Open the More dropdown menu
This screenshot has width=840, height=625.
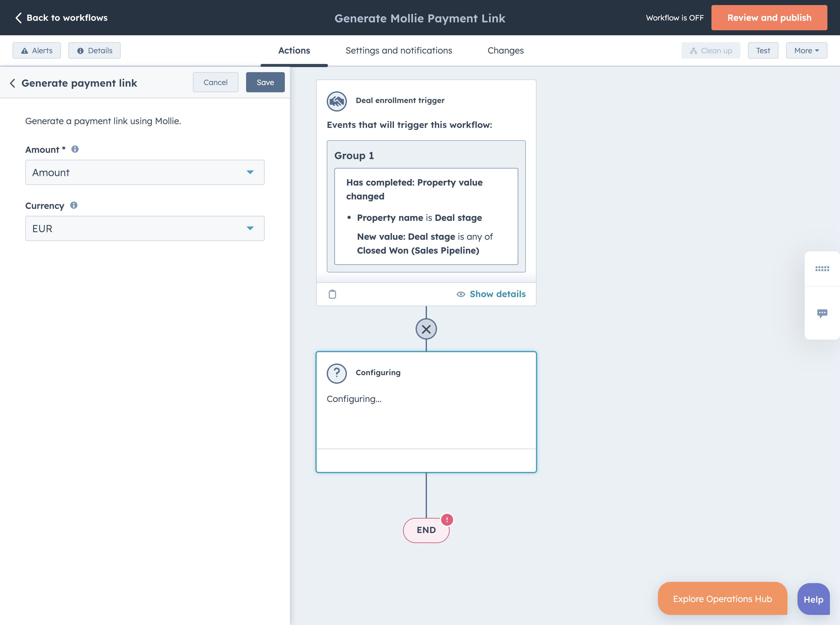(x=806, y=51)
